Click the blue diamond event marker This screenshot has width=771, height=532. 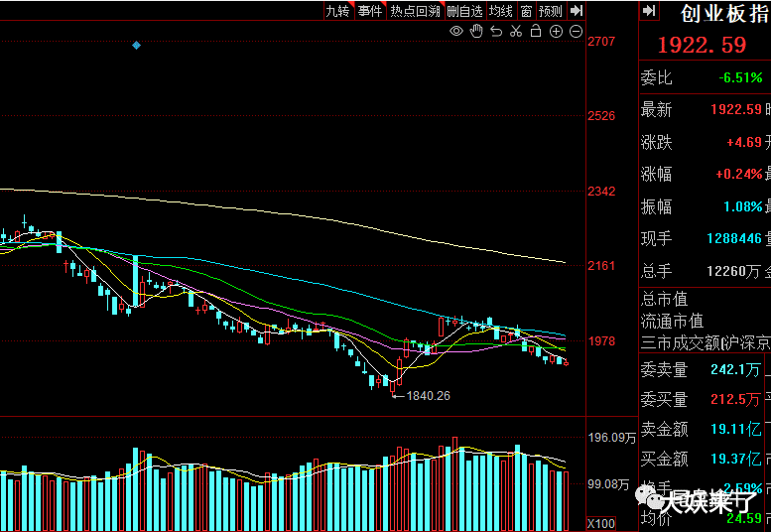pyautogui.click(x=136, y=46)
